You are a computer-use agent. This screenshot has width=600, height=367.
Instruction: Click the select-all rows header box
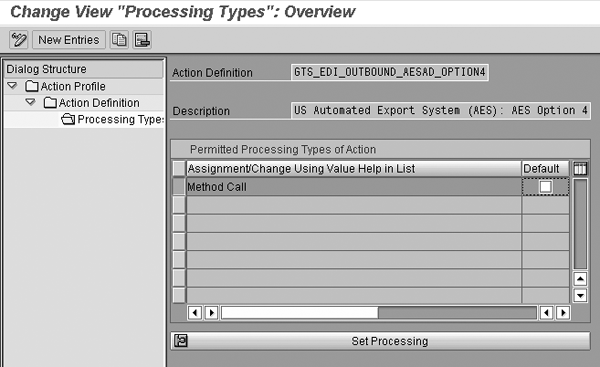pos(179,168)
